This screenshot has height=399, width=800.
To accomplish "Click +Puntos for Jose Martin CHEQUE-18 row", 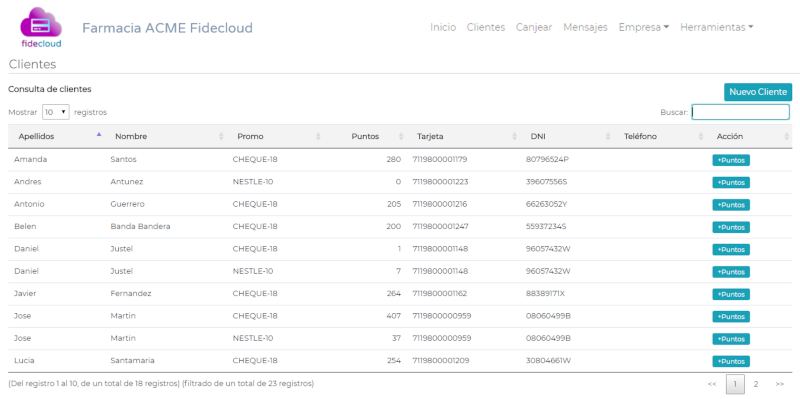I will pos(731,317).
